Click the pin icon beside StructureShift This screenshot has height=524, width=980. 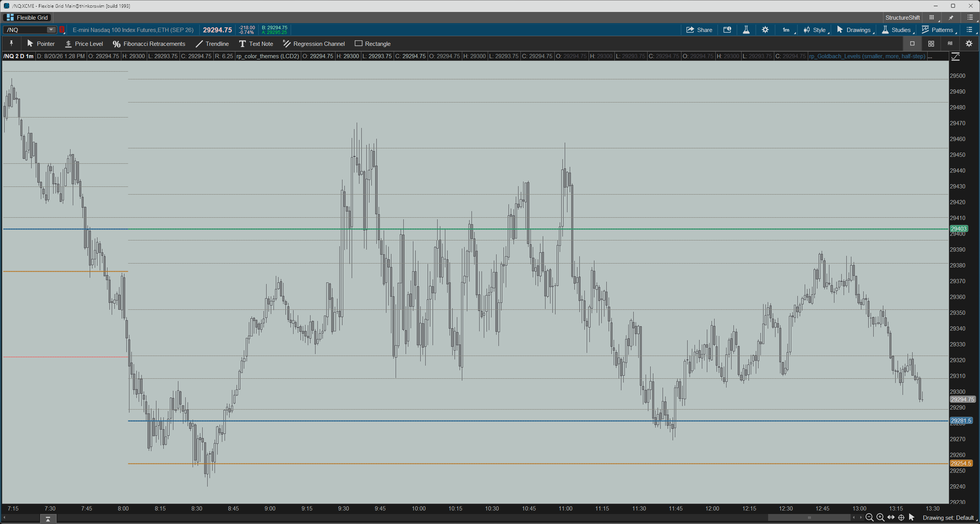click(x=951, y=18)
